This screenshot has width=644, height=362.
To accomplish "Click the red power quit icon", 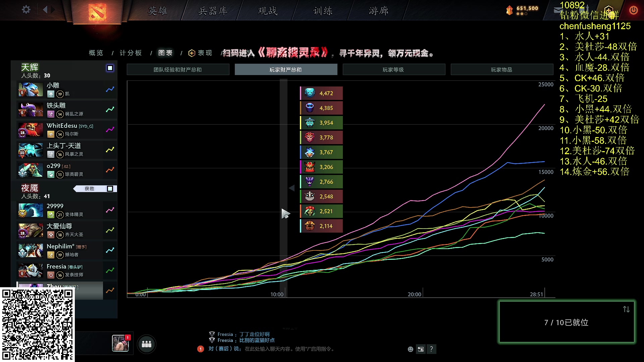I will pyautogui.click(x=633, y=10).
